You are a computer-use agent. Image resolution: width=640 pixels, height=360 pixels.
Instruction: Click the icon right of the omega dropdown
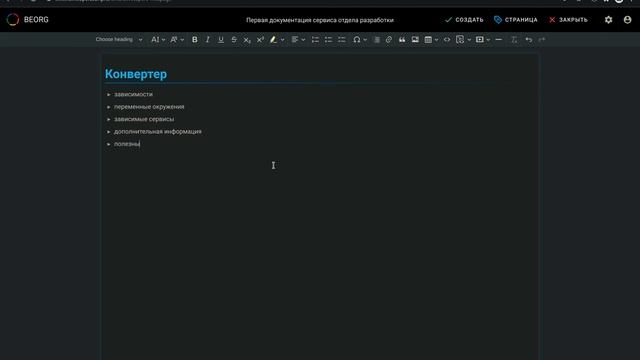[377, 40]
